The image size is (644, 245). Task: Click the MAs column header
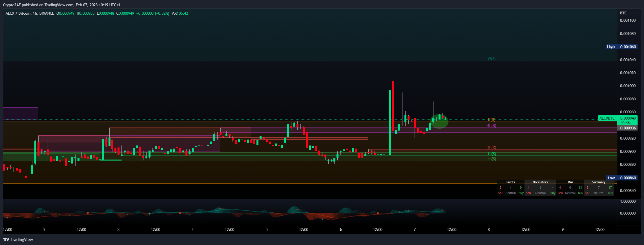click(x=570, y=182)
